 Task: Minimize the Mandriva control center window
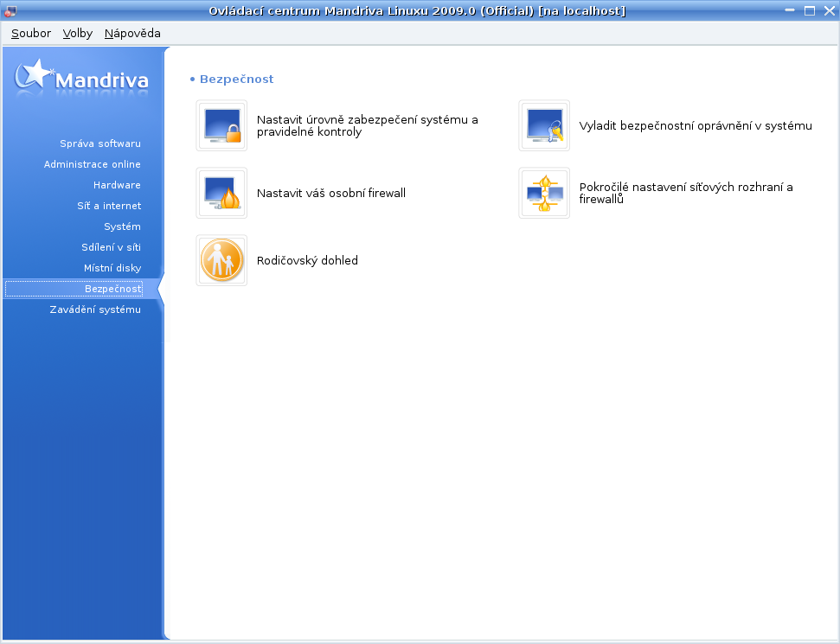tap(790, 10)
